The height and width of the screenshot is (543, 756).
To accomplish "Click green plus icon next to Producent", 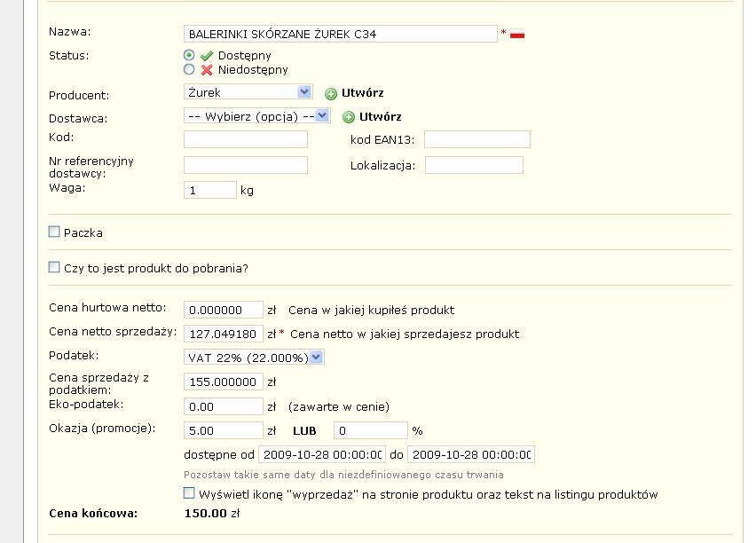I will [x=331, y=93].
